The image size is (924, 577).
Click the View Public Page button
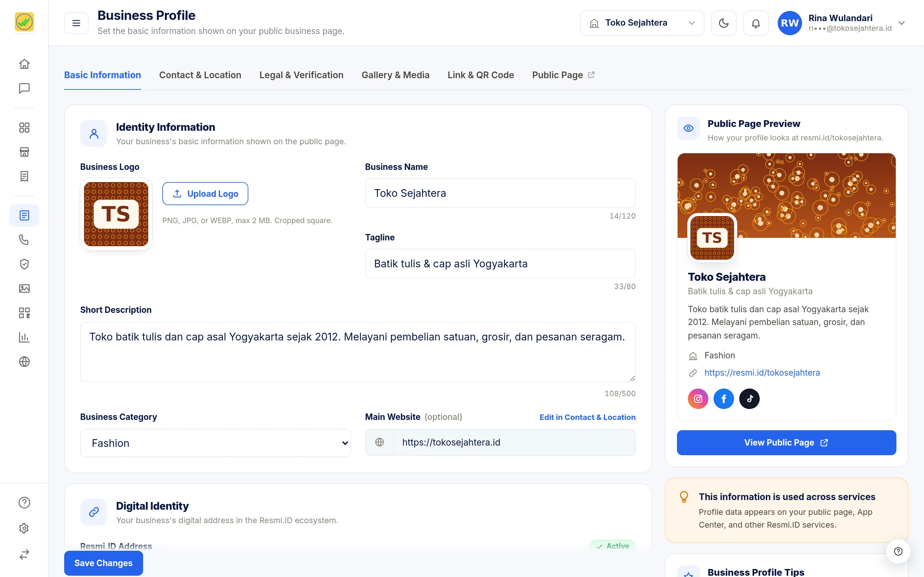click(786, 443)
